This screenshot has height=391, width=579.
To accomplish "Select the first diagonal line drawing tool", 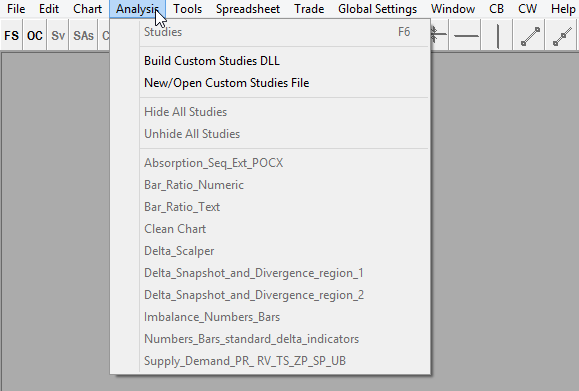I will tap(530, 35).
